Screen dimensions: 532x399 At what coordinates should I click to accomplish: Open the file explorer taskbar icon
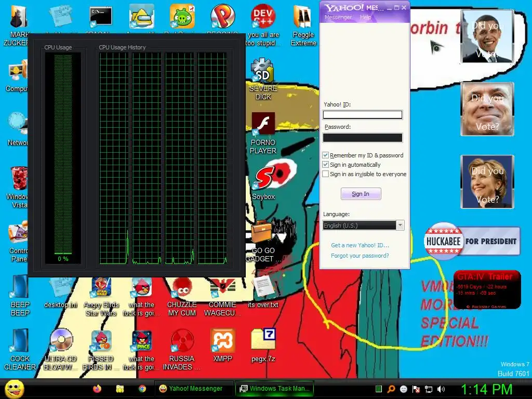click(x=120, y=389)
